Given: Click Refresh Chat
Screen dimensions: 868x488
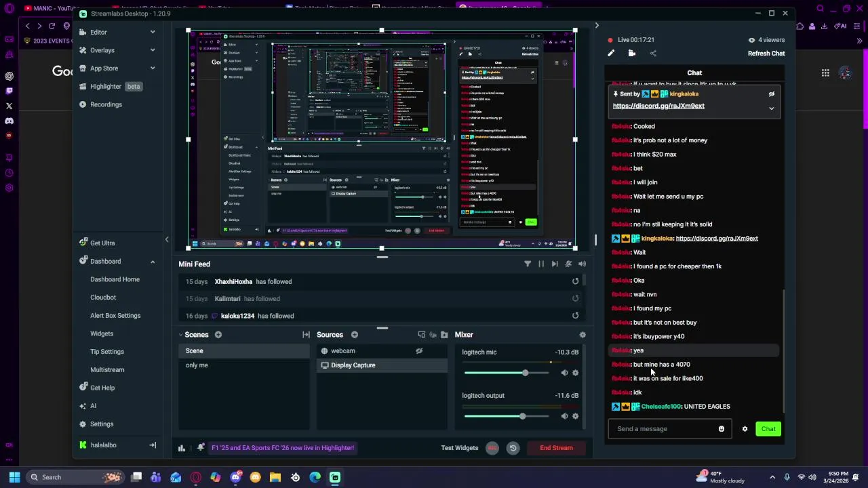Looking at the screenshot, I should tap(766, 54).
